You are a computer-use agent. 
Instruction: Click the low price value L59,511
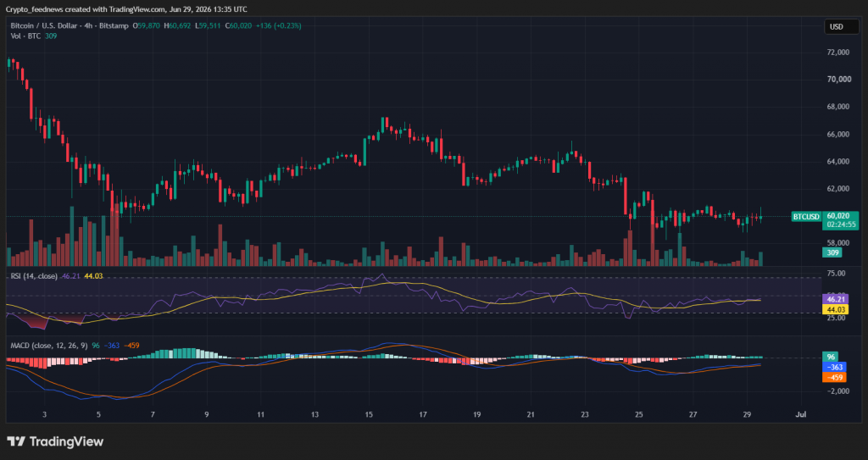(x=209, y=26)
